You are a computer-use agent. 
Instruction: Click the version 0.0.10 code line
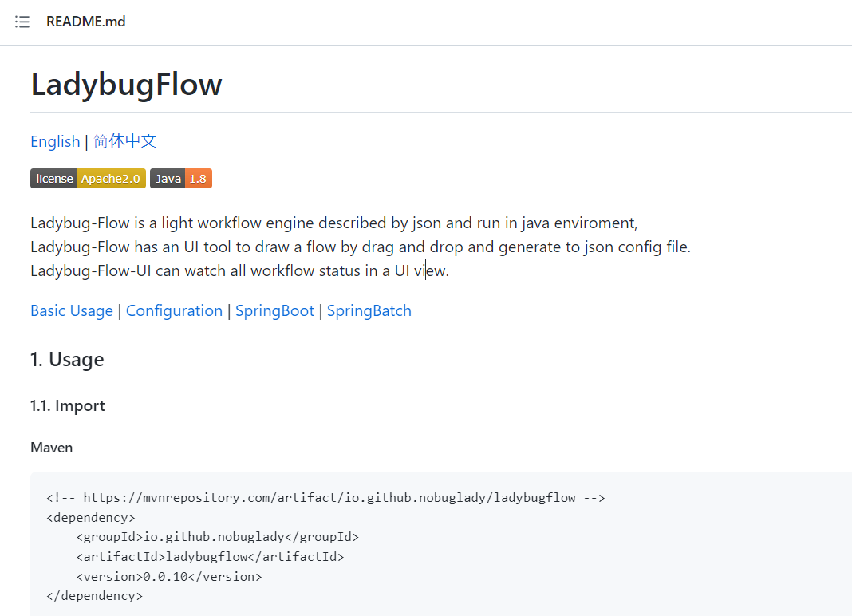tap(168, 576)
